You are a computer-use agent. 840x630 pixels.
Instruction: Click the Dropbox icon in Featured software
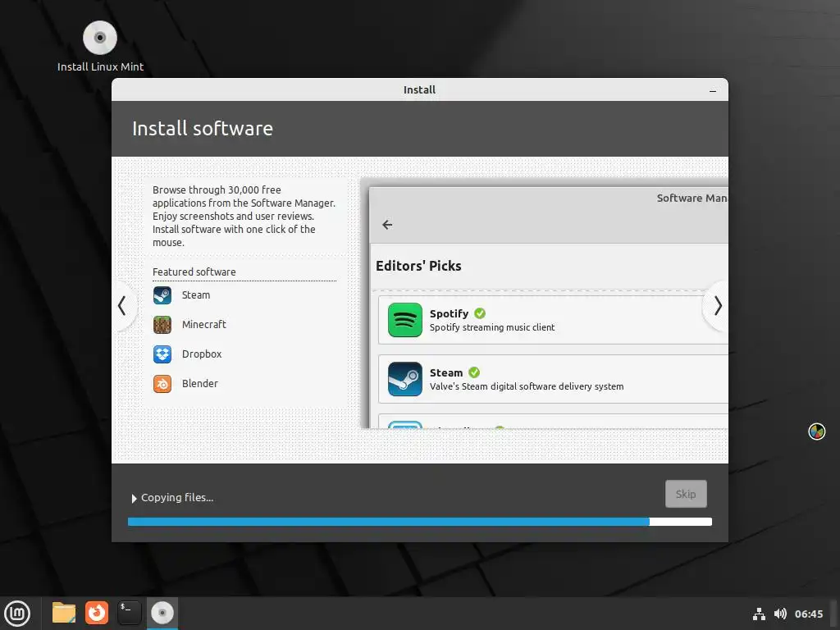coord(162,354)
